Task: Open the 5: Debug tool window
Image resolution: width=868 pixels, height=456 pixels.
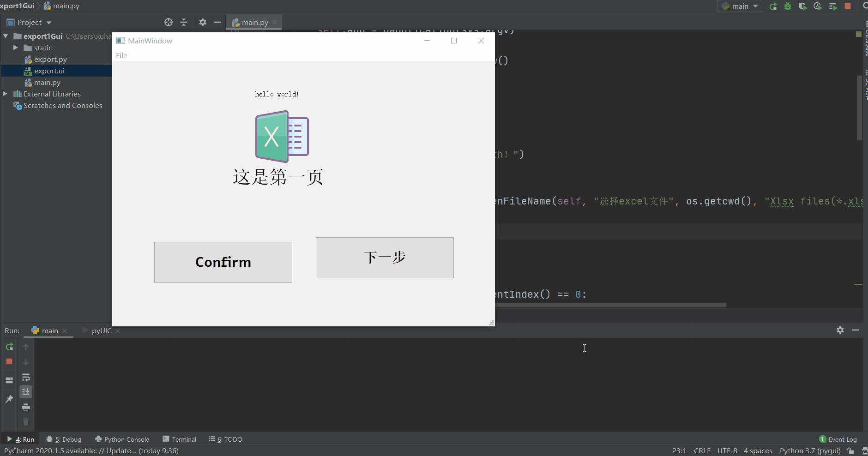Action: click(x=64, y=439)
